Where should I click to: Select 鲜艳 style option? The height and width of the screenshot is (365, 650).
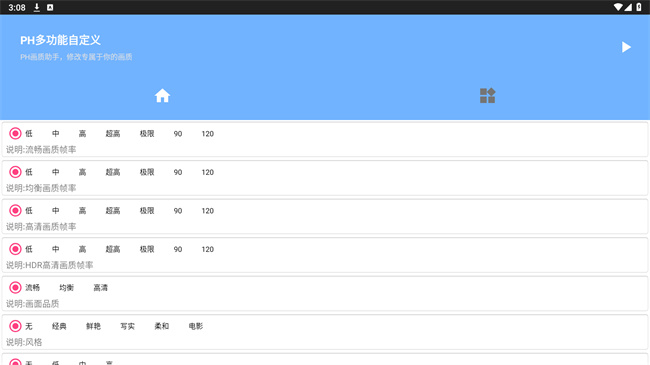click(x=93, y=326)
